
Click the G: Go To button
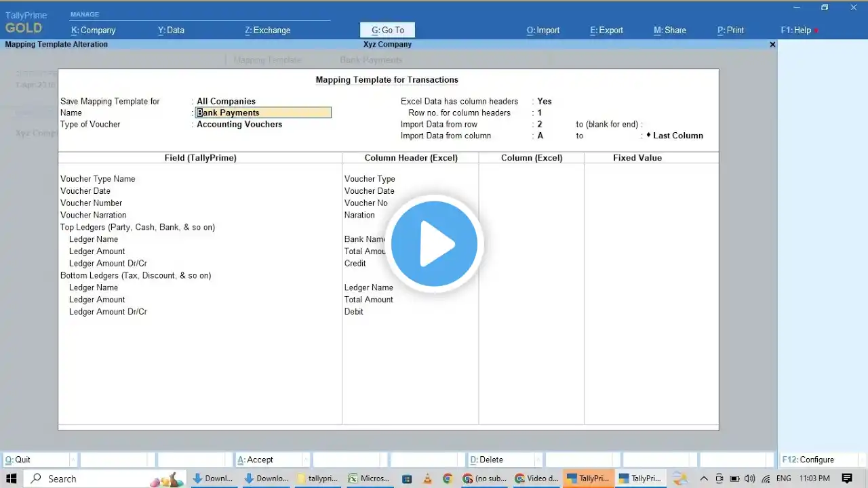388,30
